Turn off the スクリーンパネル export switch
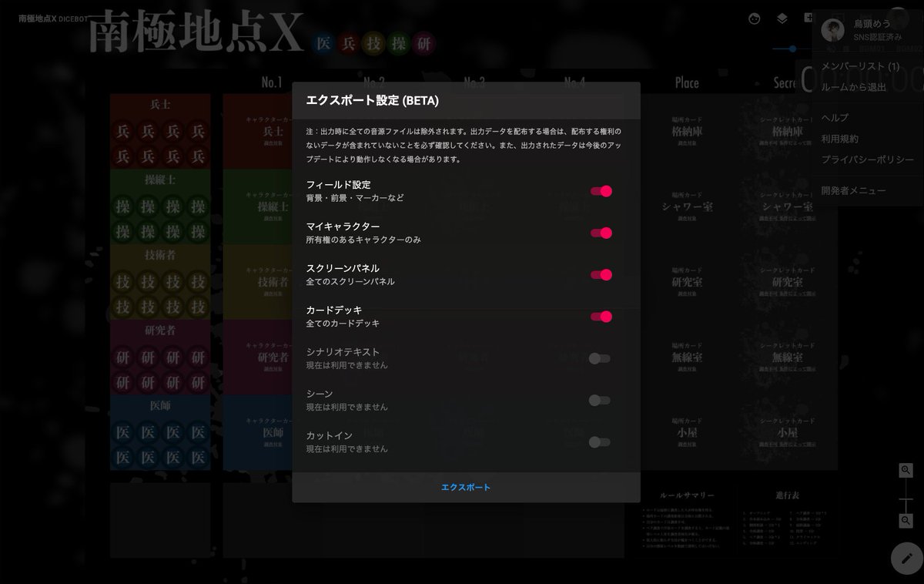The image size is (924, 584). 601,274
